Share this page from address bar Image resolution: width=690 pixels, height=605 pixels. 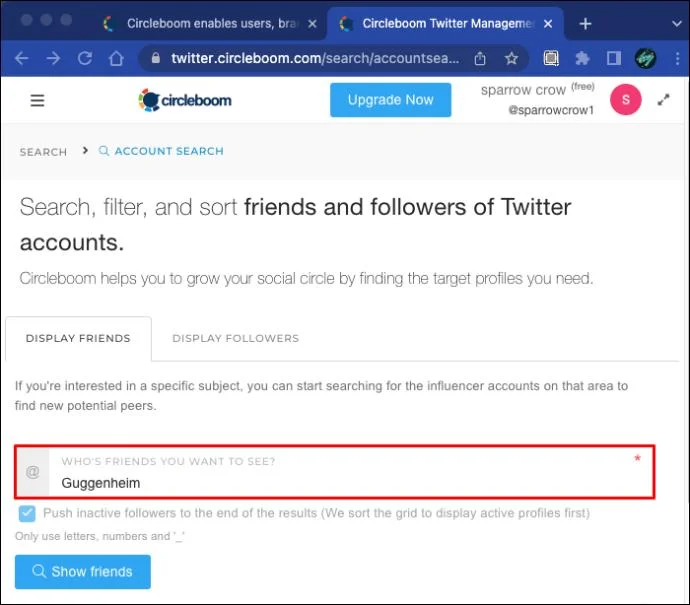[x=480, y=58]
